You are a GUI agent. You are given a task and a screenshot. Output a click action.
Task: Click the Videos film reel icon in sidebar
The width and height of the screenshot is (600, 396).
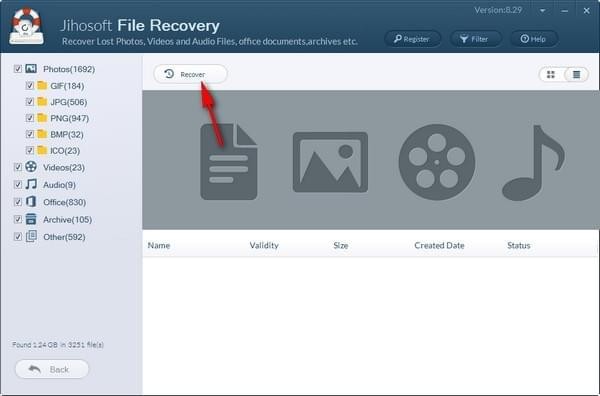[31, 166]
